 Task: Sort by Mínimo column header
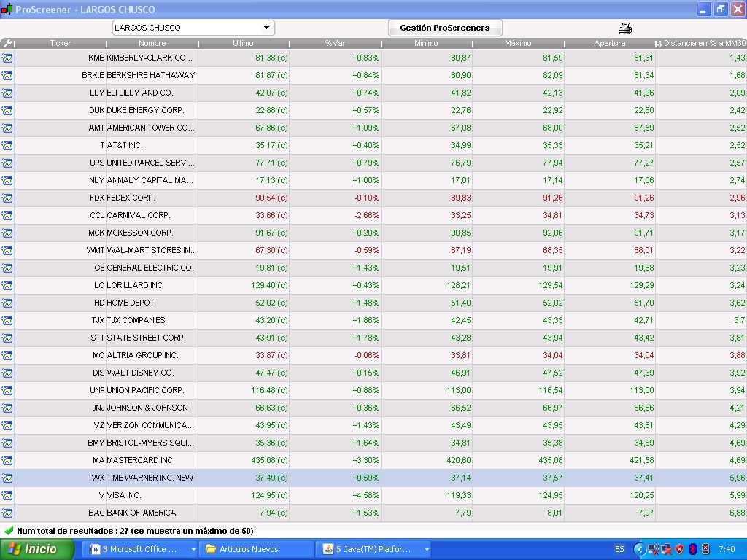point(426,43)
